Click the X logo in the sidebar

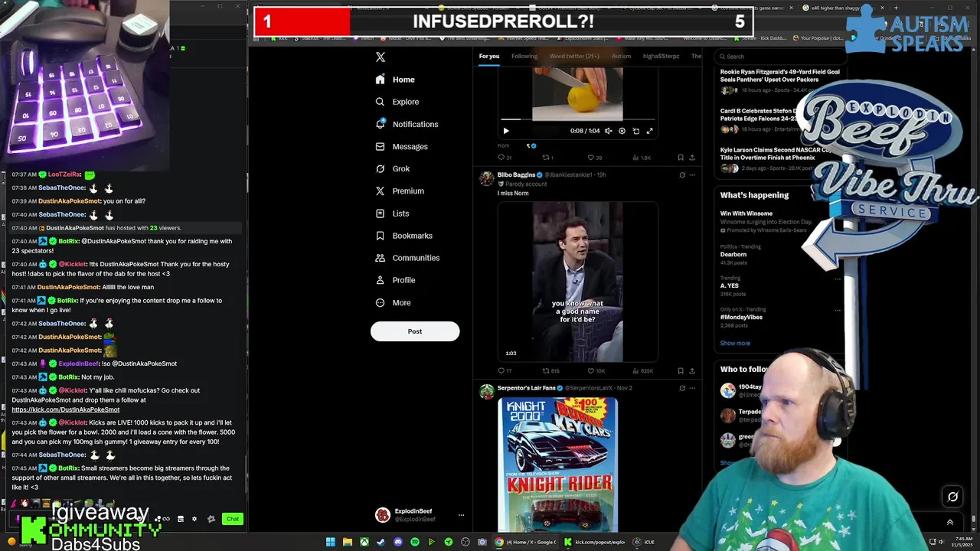(x=381, y=57)
